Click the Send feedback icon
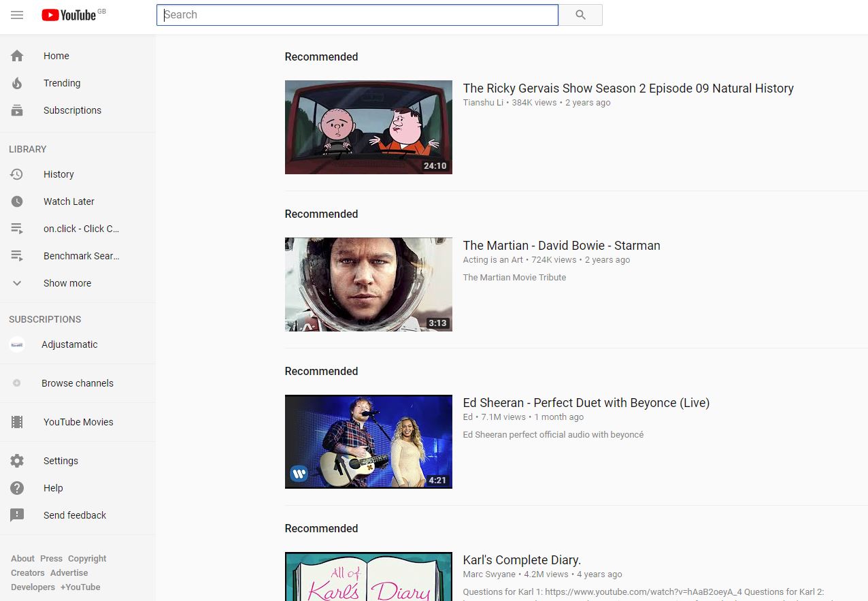This screenshot has height=601, width=868. click(x=17, y=515)
